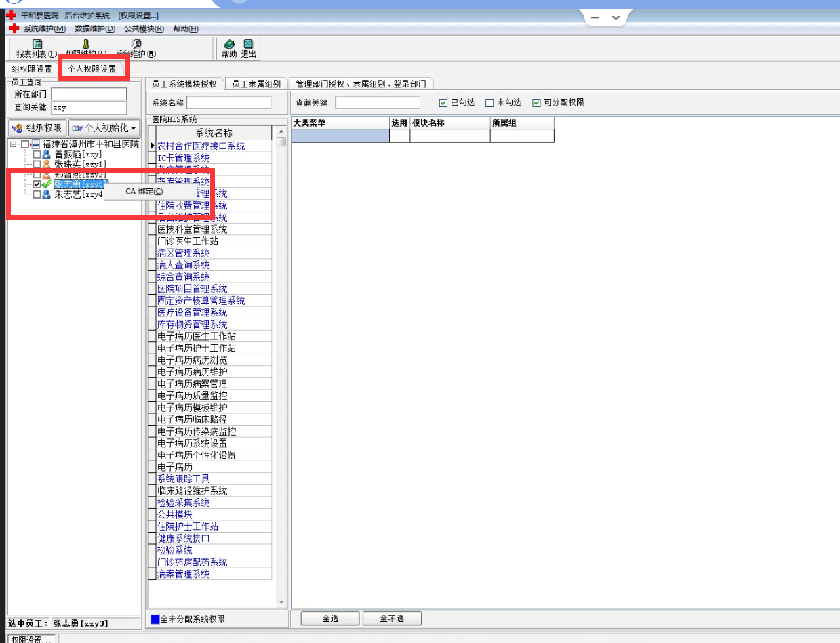Select IC卡管理系统 row
840x643 pixels.
pos(214,158)
